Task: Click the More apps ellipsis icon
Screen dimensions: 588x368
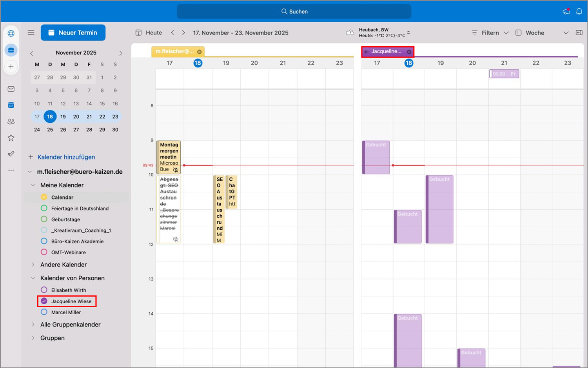Action: [11, 170]
